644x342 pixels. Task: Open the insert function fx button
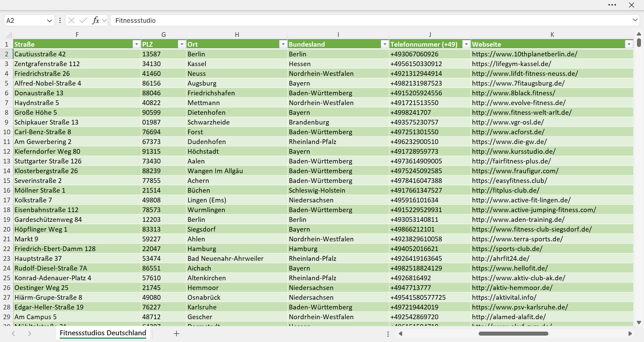click(96, 20)
